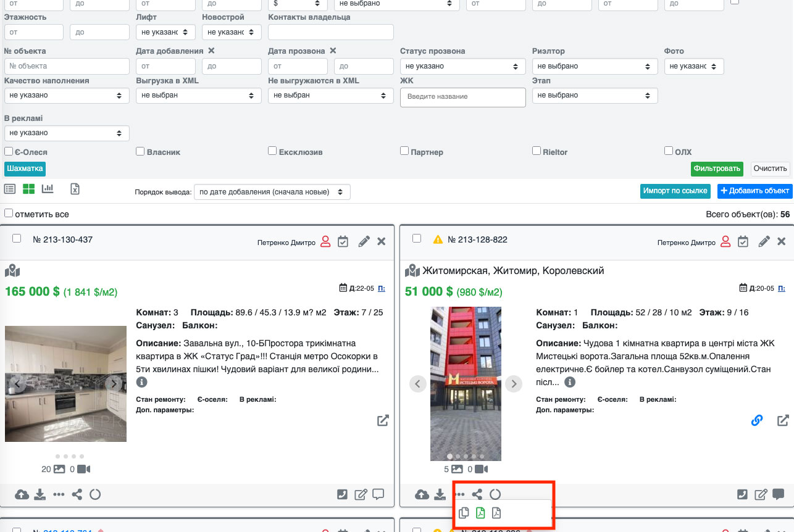
Task: Open the 'Статус прозвона' dropdown
Action: click(x=462, y=66)
